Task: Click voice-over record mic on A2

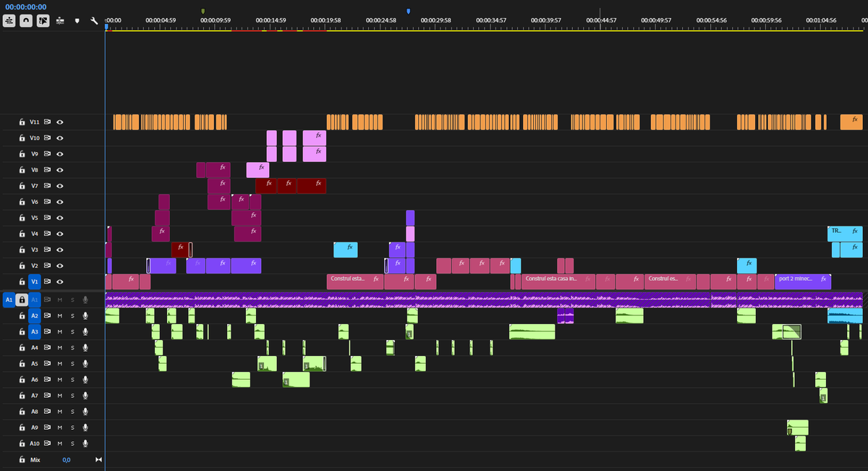Action: tap(85, 315)
